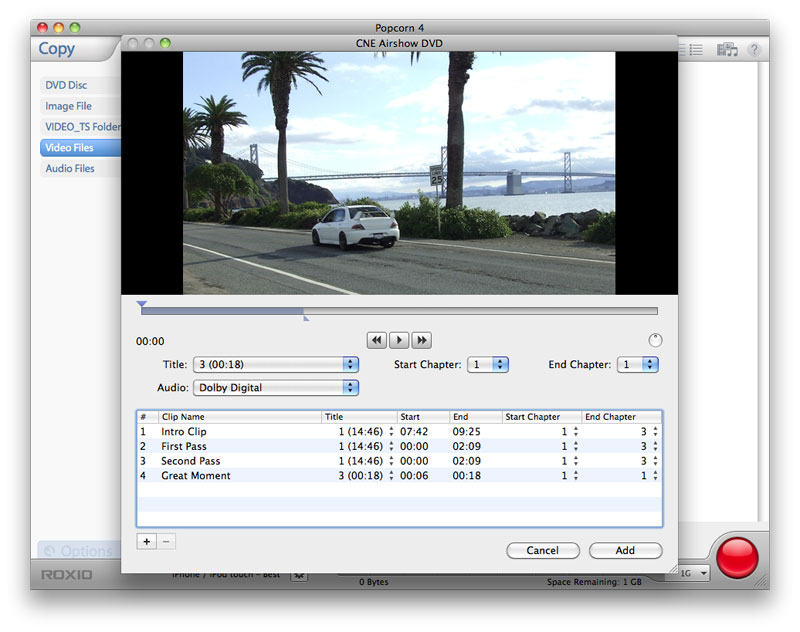The width and height of the screenshot is (800, 632).
Task: Click the help question mark icon
Action: tap(754, 49)
